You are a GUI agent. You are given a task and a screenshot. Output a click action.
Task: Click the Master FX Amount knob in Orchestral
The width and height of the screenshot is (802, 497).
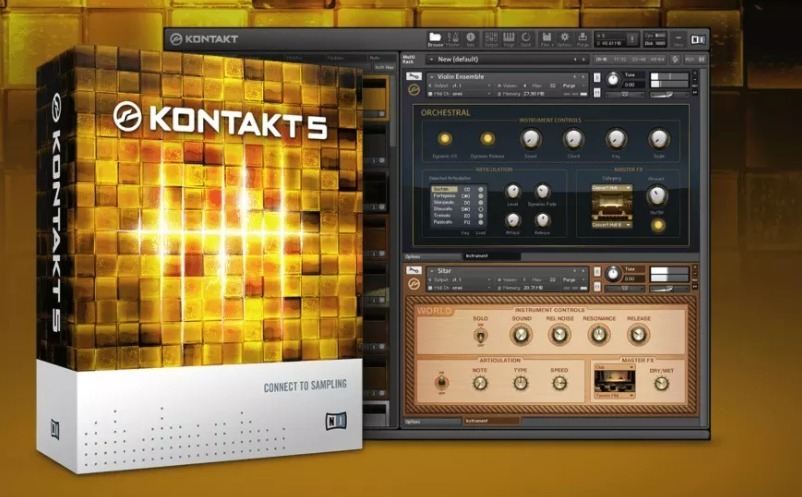(x=657, y=195)
